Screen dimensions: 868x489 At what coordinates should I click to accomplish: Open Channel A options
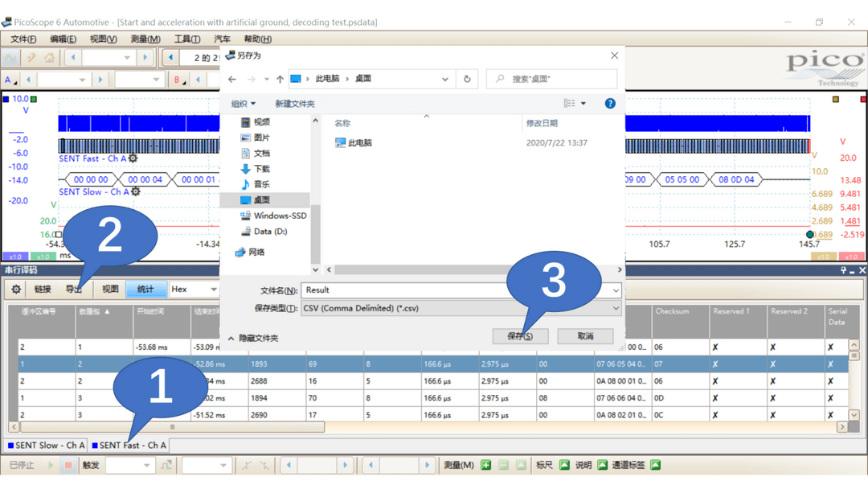pos(10,80)
